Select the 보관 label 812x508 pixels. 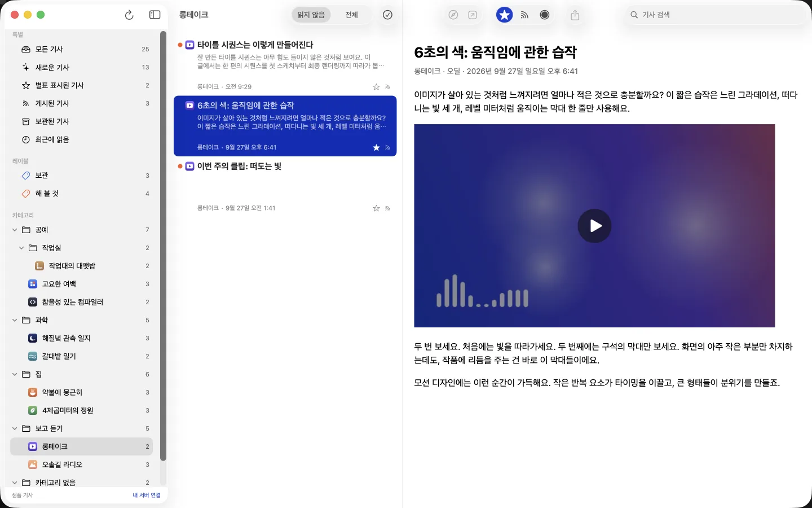pos(82,176)
